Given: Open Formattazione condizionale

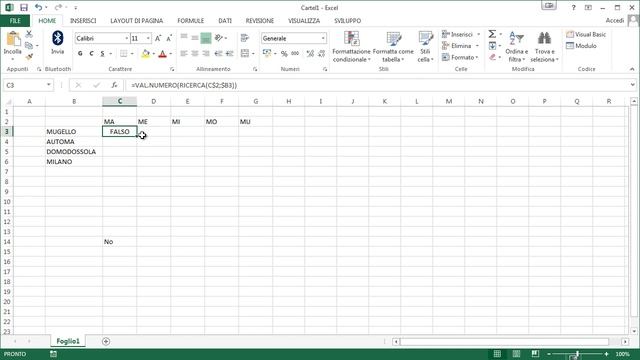Looking at the screenshot, I should (351, 47).
